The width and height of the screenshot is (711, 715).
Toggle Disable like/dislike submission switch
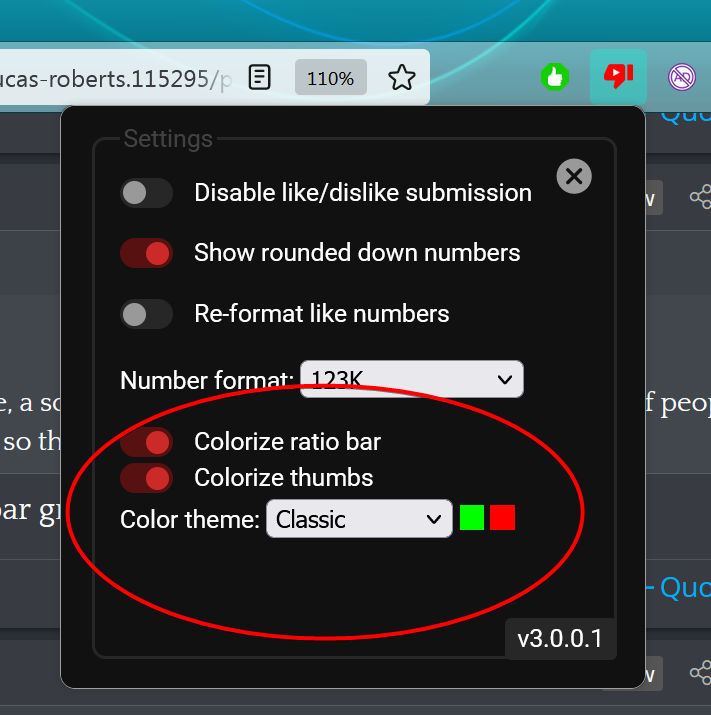[x=146, y=193]
